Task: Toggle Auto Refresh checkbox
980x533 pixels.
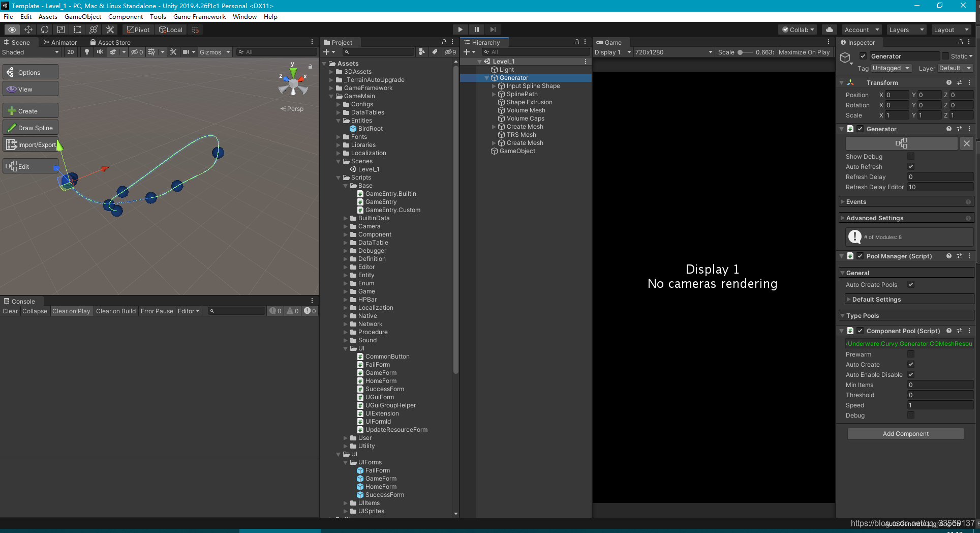Action: (x=911, y=166)
